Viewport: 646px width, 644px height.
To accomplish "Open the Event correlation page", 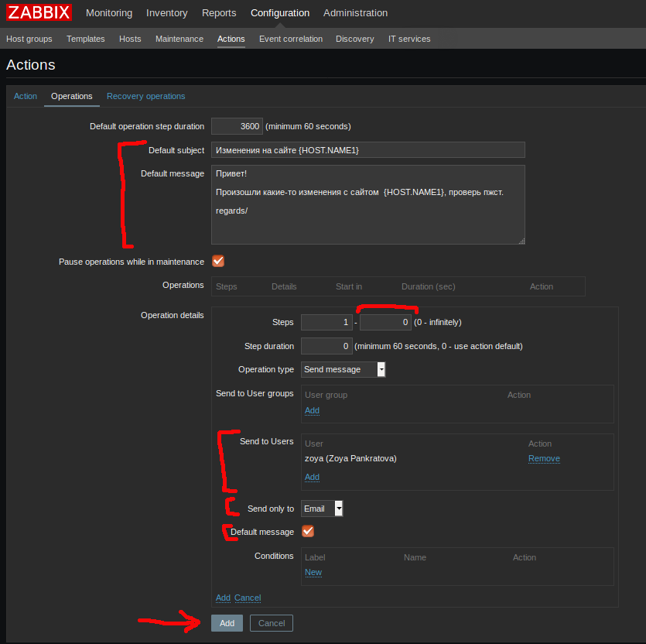I will (x=290, y=39).
